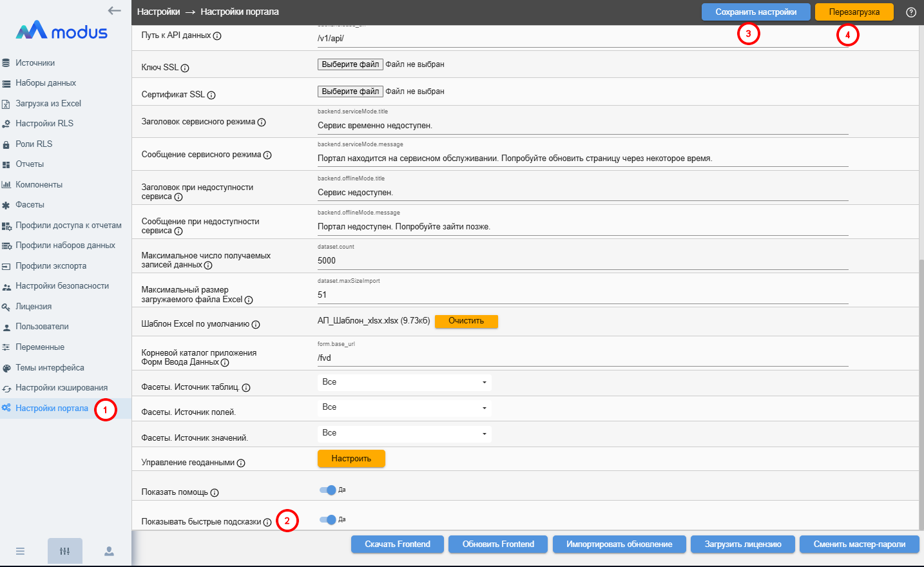Image resolution: width=924 pixels, height=567 pixels.
Task: Open the user profile icon at sidebar bottom
Action: tap(109, 551)
